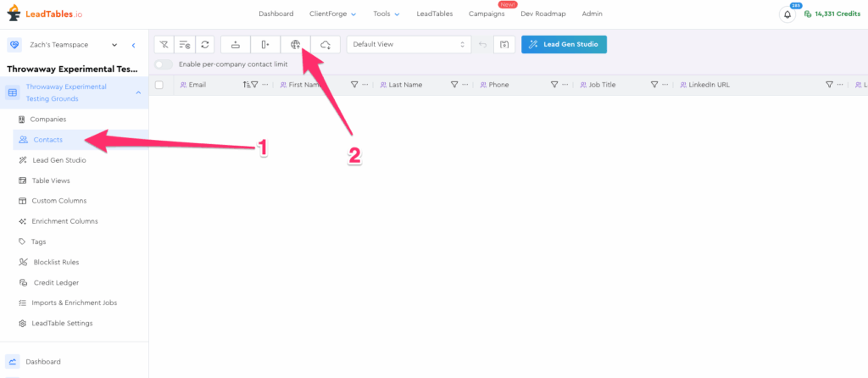Click the Email column filter icon
The width and height of the screenshot is (868, 378).
(x=254, y=85)
